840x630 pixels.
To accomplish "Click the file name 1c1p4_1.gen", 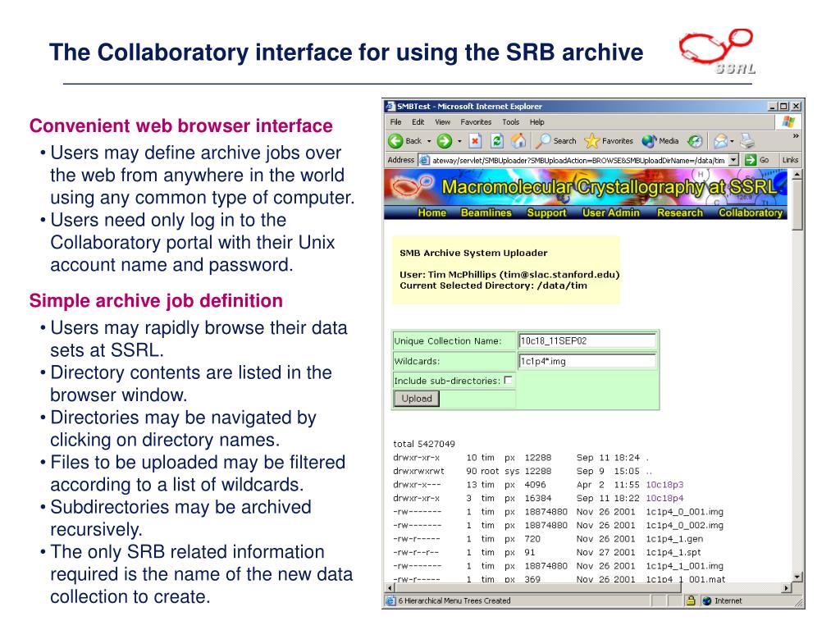I will 674,538.
